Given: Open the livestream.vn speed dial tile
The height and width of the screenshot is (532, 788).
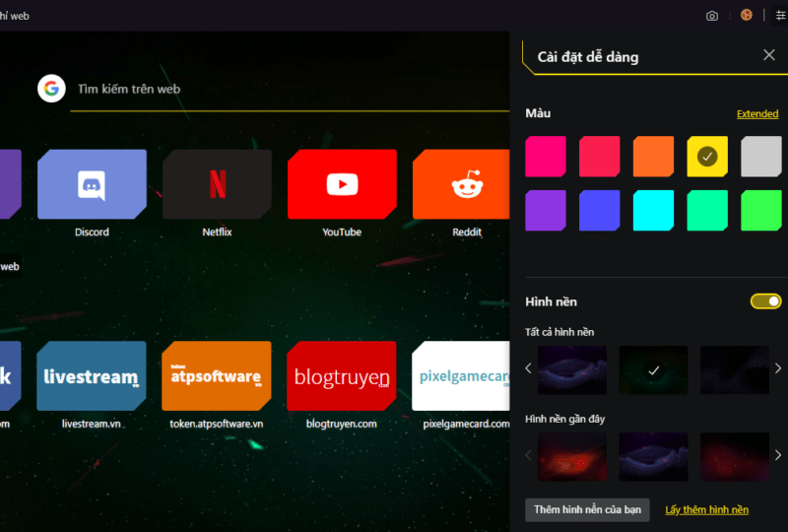Looking at the screenshot, I should [x=92, y=375].
